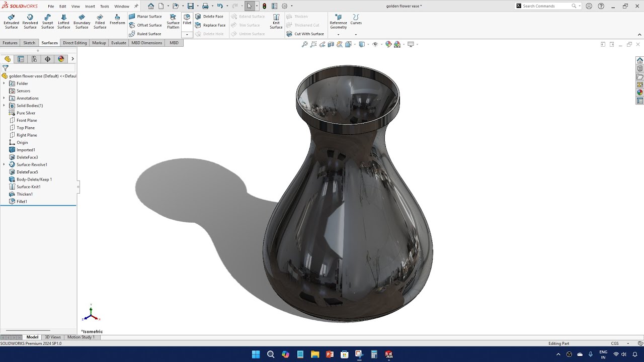
Task: Open the Tools menu
Action: 104,7
